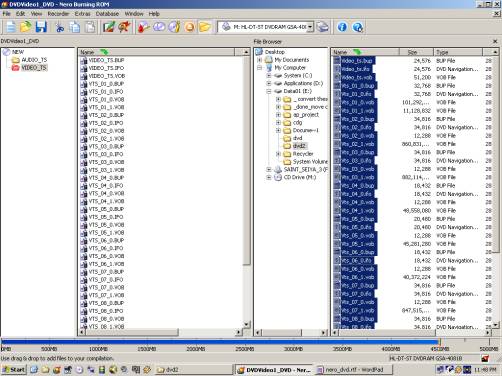The width and height of the screenshot is (502, 376).
Task: Collapse the Data01 (E:) drive node
Action: [269, 91]
